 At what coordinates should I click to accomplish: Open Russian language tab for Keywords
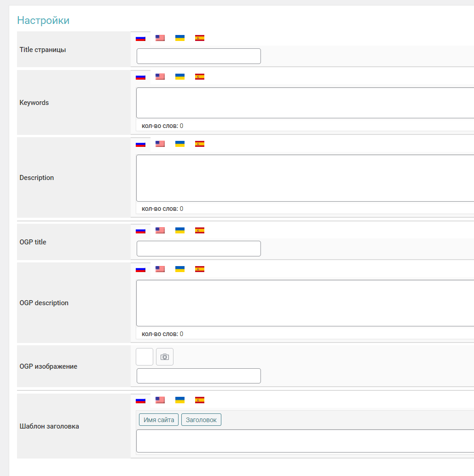click(x=140, y=77)
